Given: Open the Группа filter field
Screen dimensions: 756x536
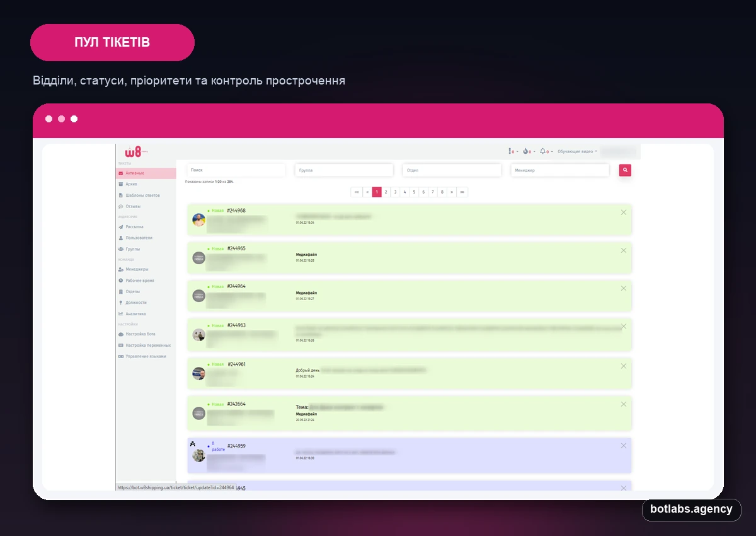Looking at the screenshot, I should pyautogui.click(x=344, y=170).
